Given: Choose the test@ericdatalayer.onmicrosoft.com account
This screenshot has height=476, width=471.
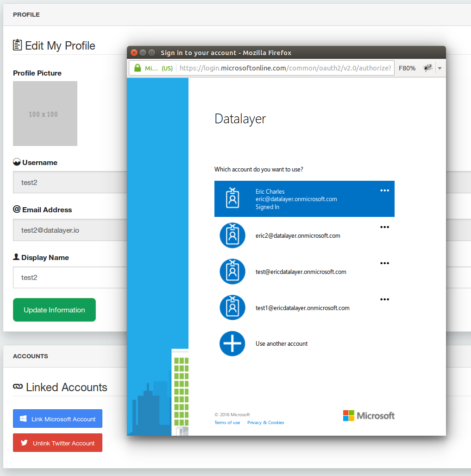Looking at the screenshot, I should (304, 272).
